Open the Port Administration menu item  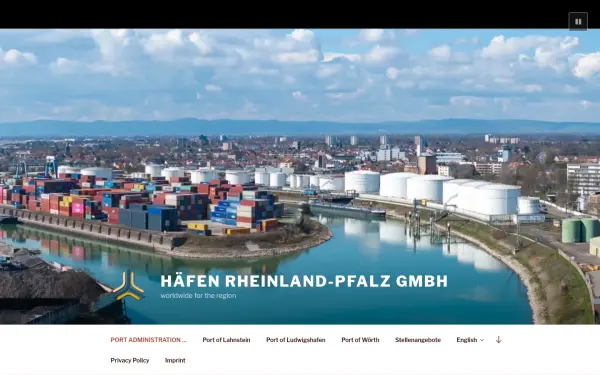[148, 340]
